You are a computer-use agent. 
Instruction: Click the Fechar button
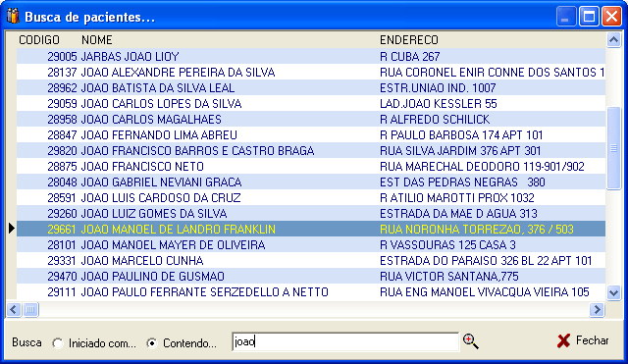pyautogui.click(x=583, y=340)
